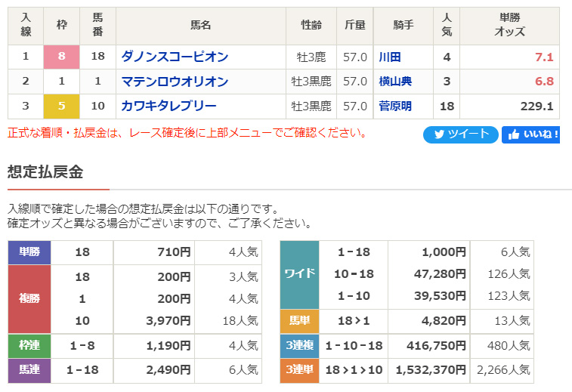Image resolution: width=572 pixels, height=392 pixels.
Task: Click the 7.1 win odds value
Action: coord(544,57)
